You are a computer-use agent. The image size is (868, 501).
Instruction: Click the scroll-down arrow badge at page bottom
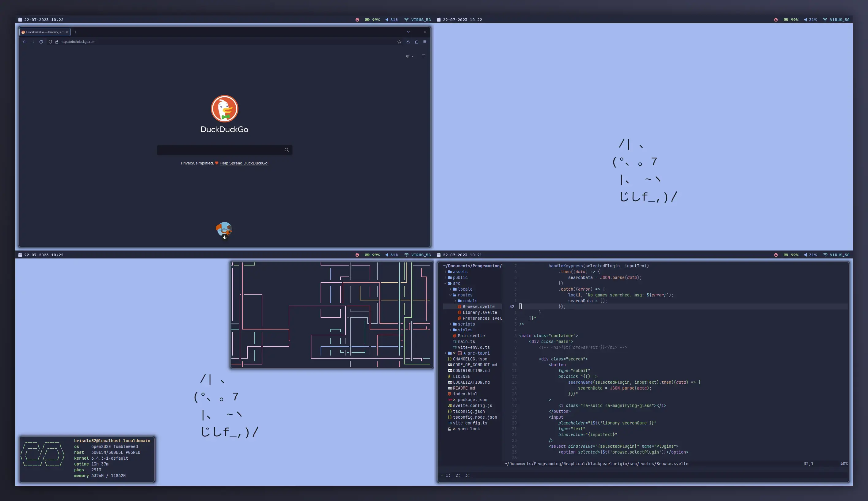[224, 237]
